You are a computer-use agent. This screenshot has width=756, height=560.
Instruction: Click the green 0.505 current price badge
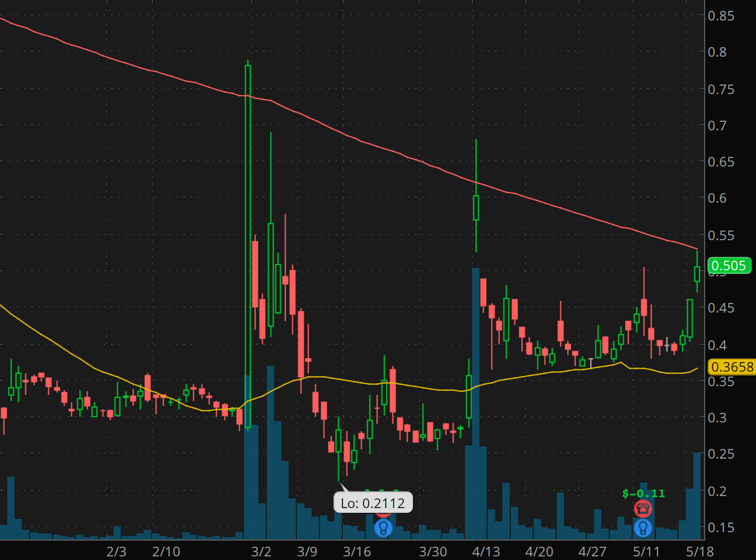(x=729, y=266)
